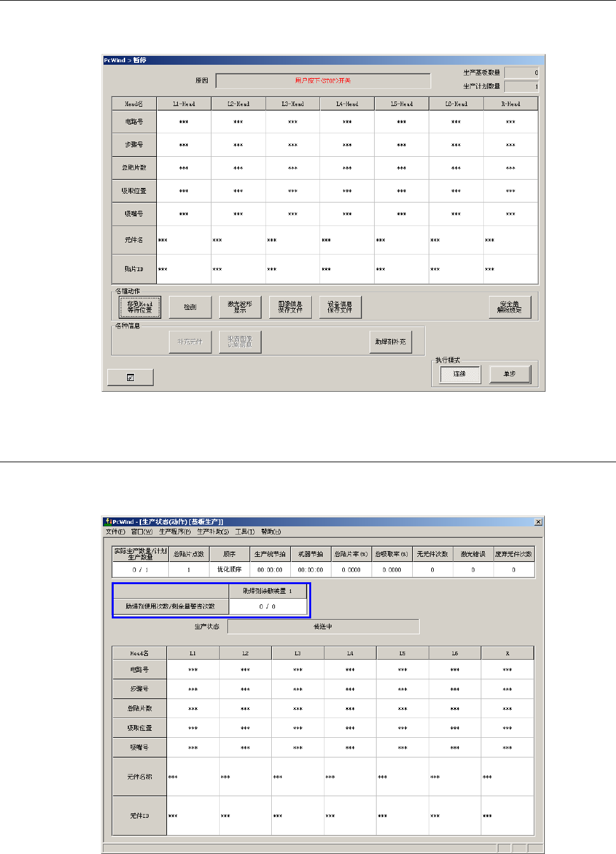Select 连续 execution mode

tap(460, 374)
